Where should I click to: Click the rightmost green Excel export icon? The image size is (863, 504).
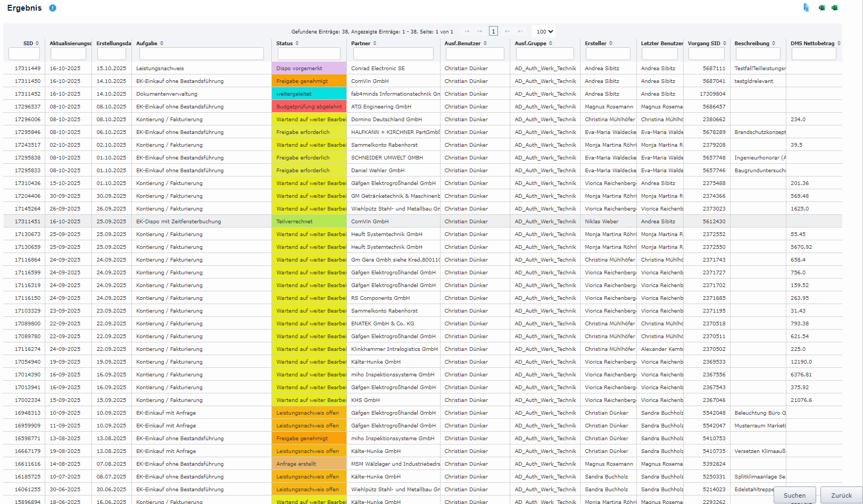tap(834, 7)
